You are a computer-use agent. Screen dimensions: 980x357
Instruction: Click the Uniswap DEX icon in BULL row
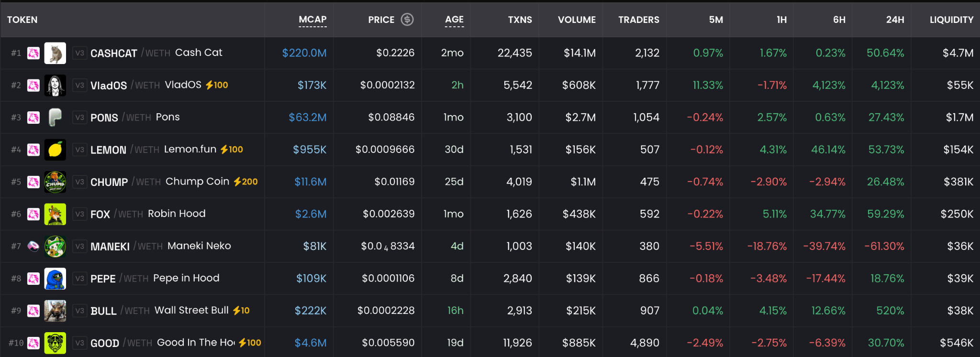coord(33,311)
